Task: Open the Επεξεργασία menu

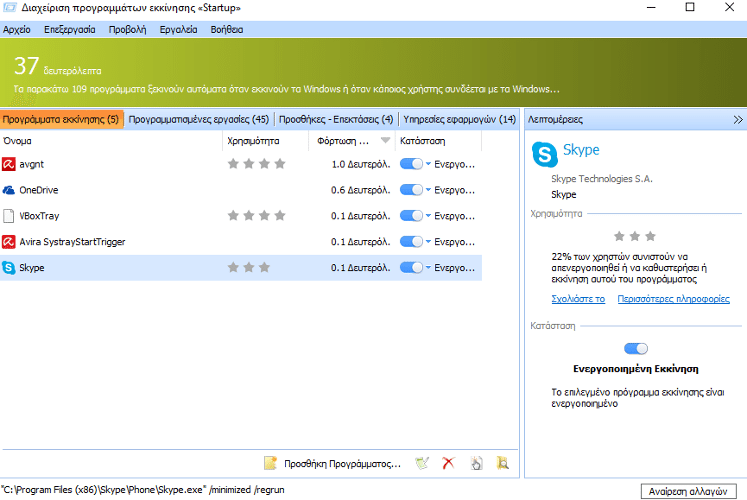Action: point(70,30)
